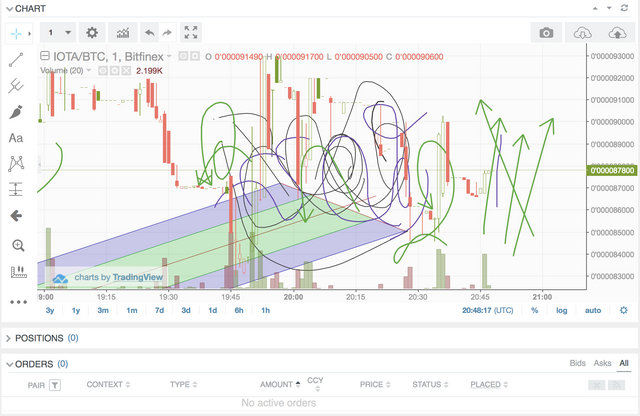Screen dimensions: 640x416
Task: Toggle visibility of Volume indicator
Action: point(103,71)
